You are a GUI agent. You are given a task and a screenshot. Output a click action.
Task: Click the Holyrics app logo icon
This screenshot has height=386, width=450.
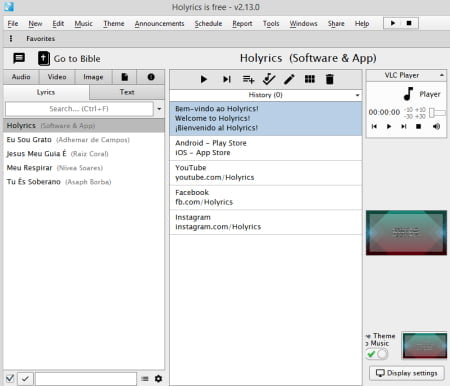point(9,7)
